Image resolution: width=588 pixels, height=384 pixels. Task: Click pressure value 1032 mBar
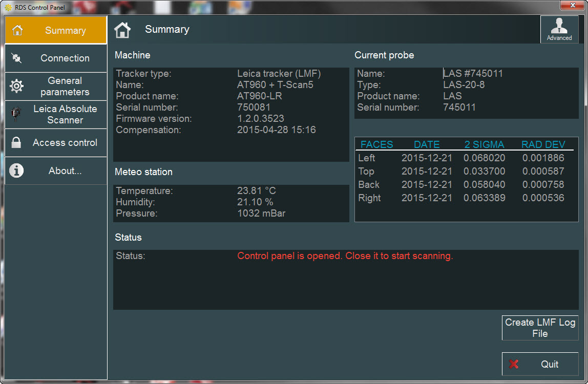click(x=261, y=213)
